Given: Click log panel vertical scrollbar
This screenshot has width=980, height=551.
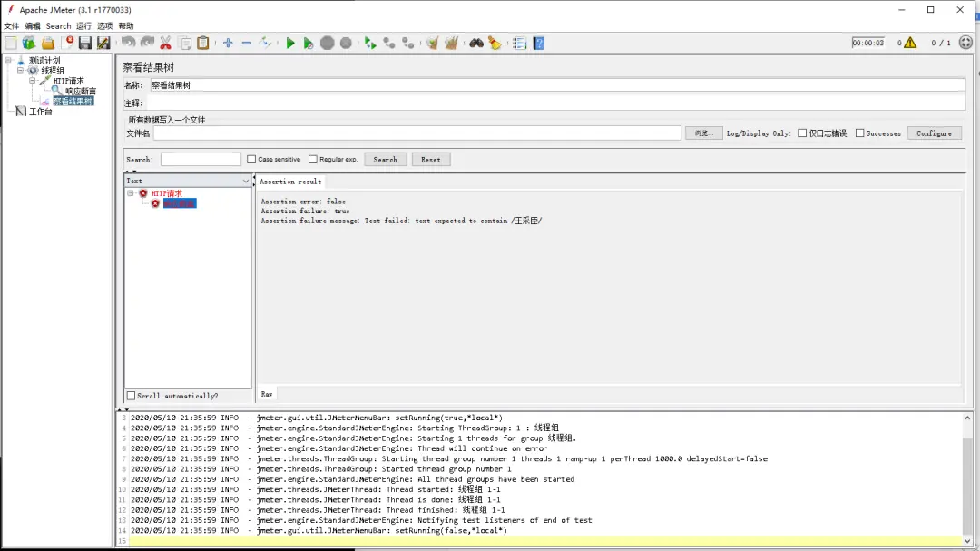Looking at the screenshot, I should point(967,478).
